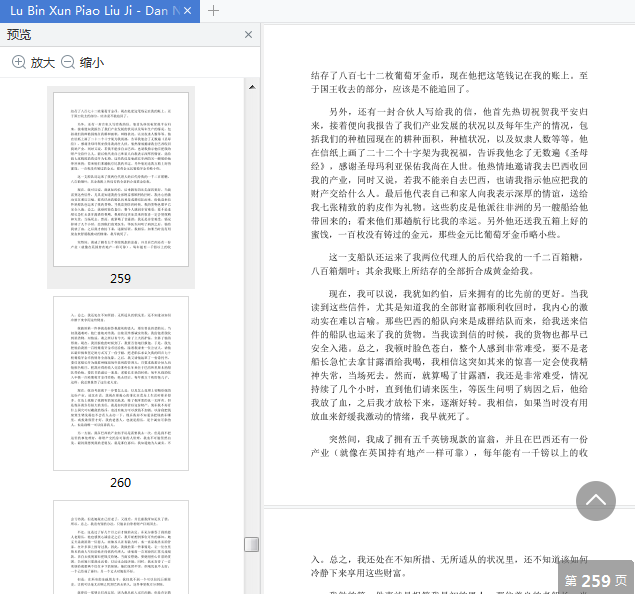Click the 缩小 label
The height and width of the screenshot is (594, 635).
(x=92, y=63)
